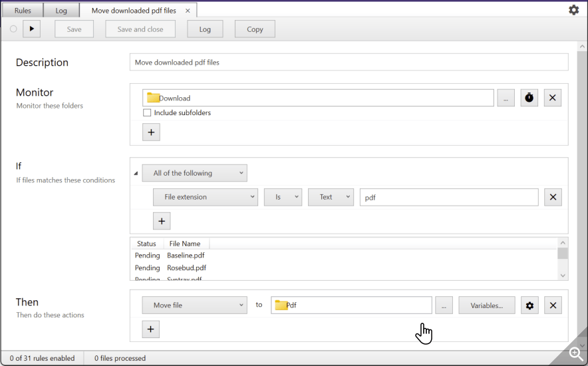
Task: Delete the File extension condition
Action: point(553,197)
